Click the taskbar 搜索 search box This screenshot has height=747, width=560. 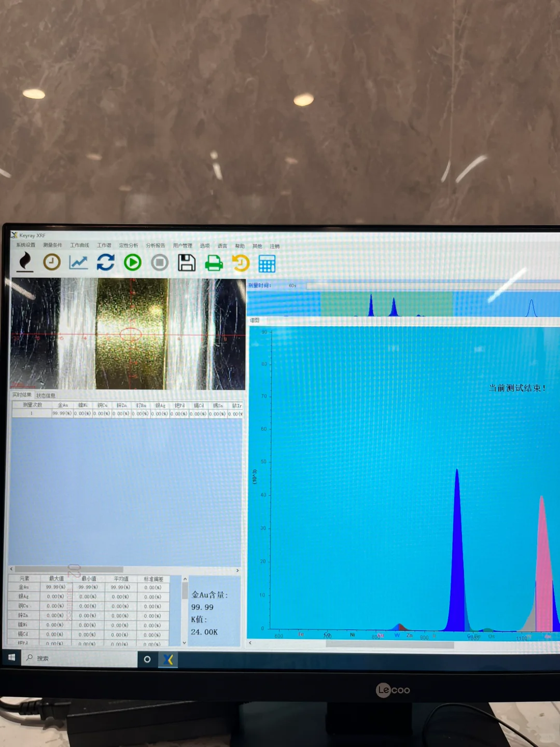point(80,658)
